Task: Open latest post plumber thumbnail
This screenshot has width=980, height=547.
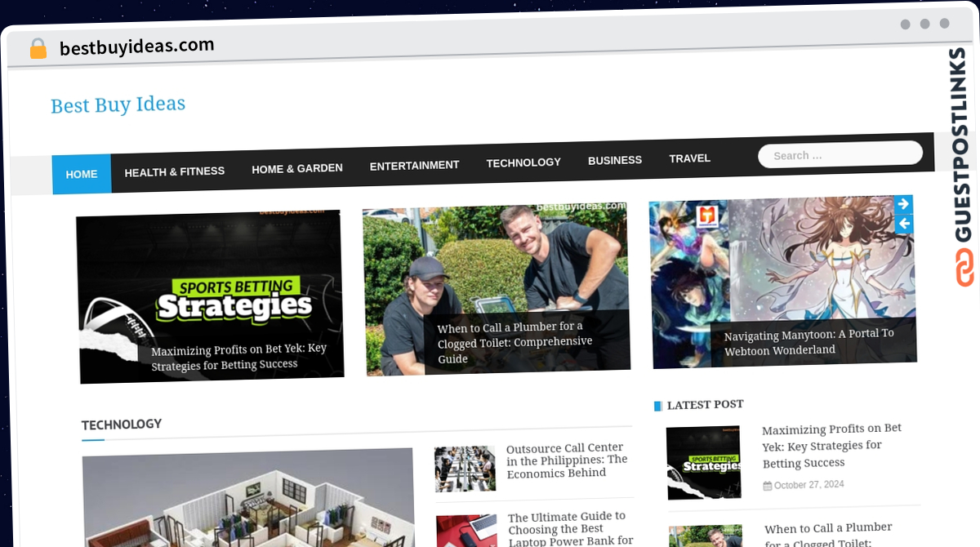Action: (706, 536)
